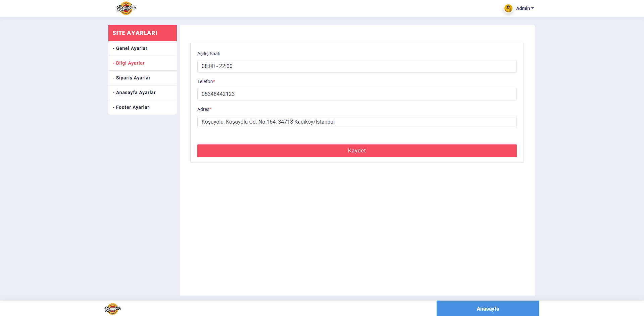
Task: Click the Koşuyolu logo in the header
Action: [x=126, y=8]
